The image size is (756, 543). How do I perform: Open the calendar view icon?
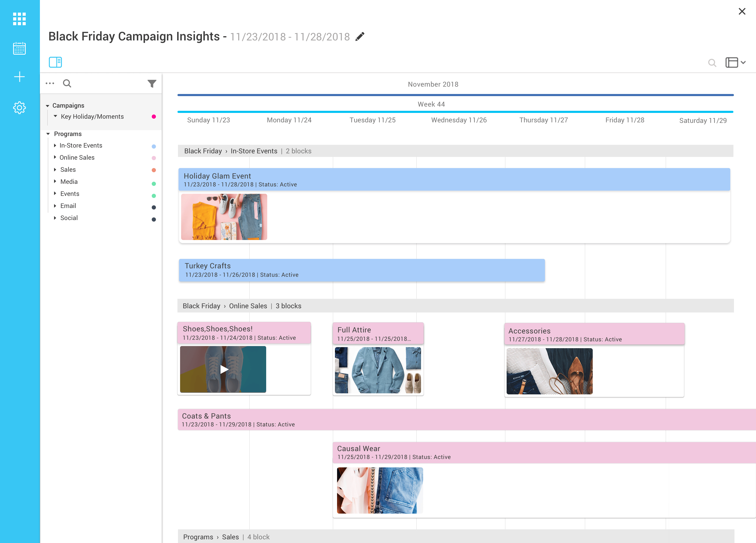pos(19,49)
